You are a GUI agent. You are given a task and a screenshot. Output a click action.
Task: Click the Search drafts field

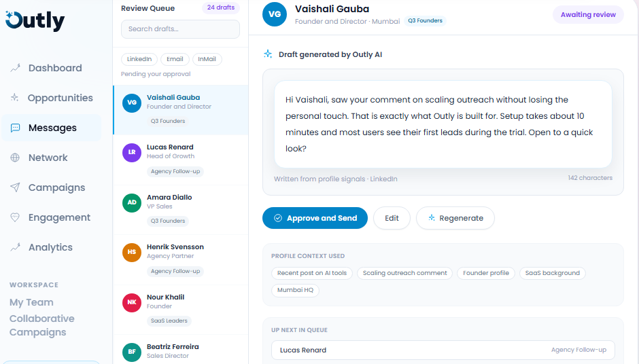[180, 29]
